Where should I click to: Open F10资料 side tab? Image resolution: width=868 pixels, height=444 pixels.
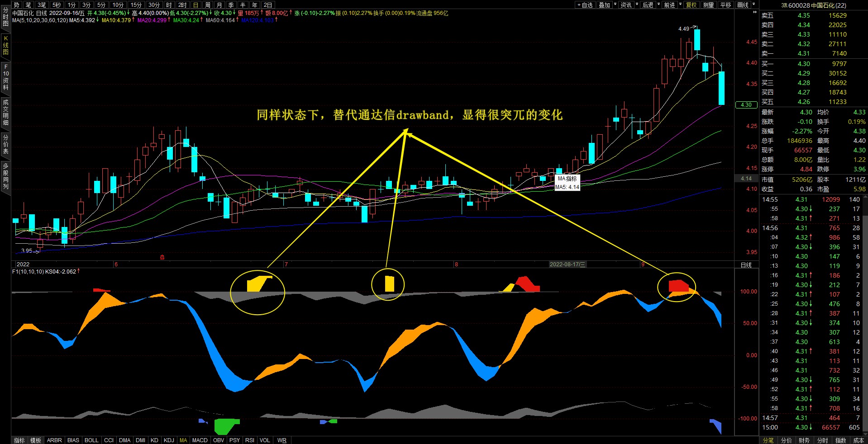tap(5, 77)
